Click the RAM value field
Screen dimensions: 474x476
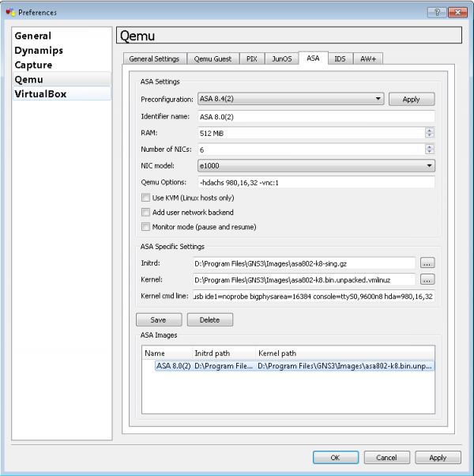[311, 133]
